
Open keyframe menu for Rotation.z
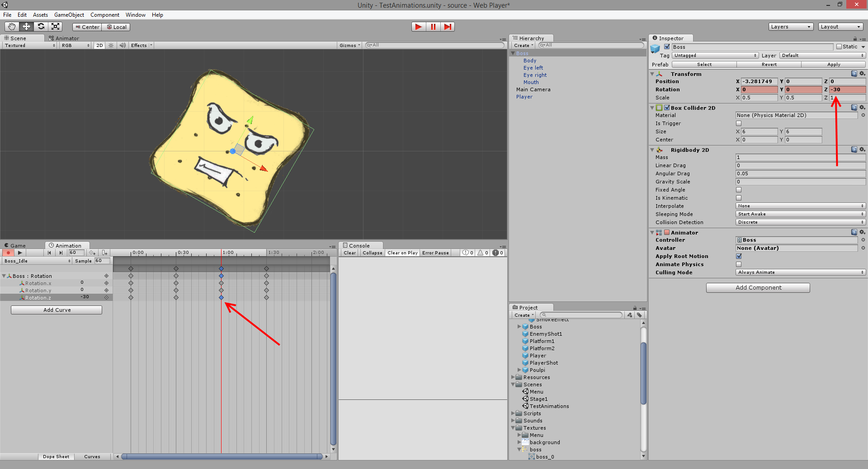[107, 297]
